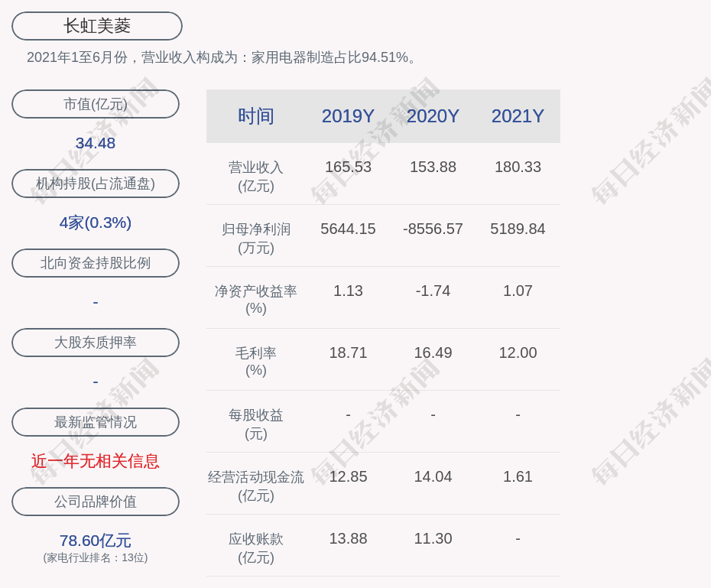Click the 归母净利润 (万元) row label
This screenshot has width=711, height=588.
point(256,239)
